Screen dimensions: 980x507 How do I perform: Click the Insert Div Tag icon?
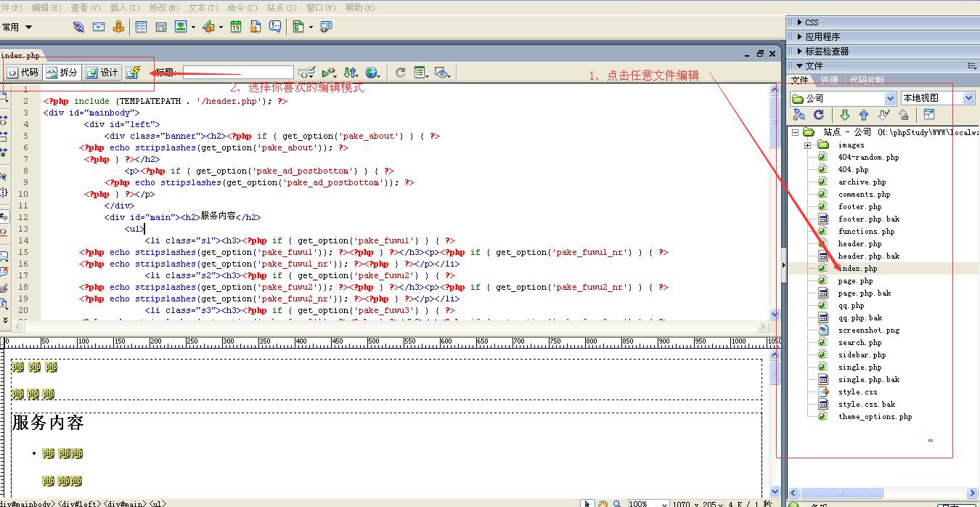tap(160, 27)
